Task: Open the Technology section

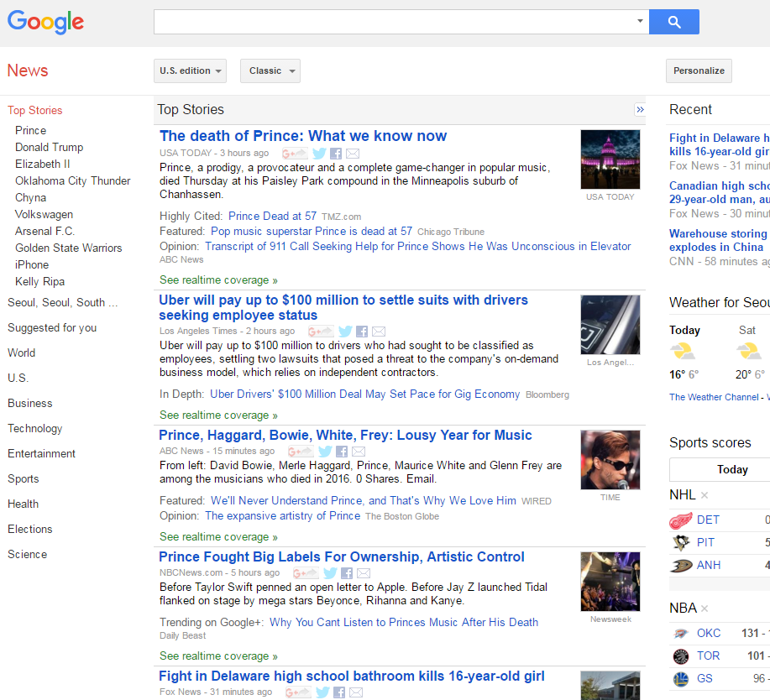Action: coord(35,429)
